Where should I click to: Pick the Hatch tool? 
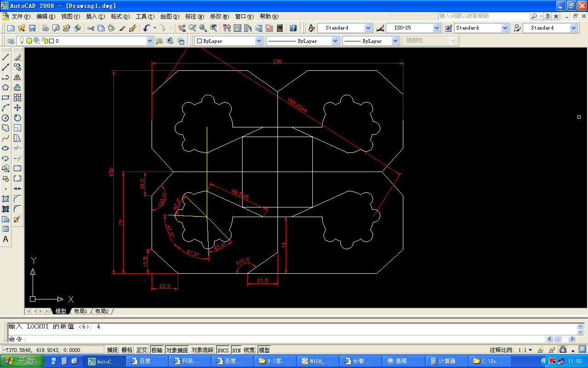coord(6,199)
